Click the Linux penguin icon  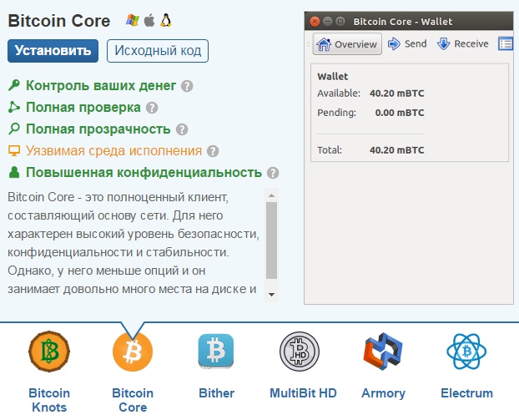pyautogui.click(x=166, y=21)
